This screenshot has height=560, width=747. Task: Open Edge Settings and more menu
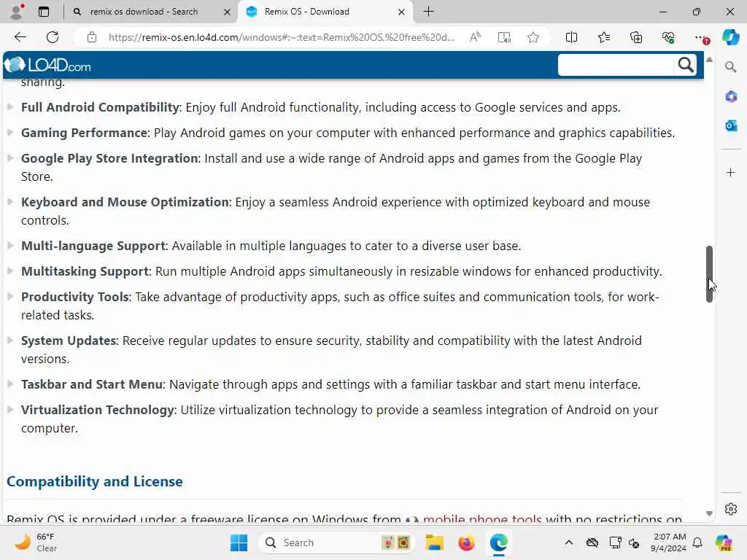(x=700, y=37)
